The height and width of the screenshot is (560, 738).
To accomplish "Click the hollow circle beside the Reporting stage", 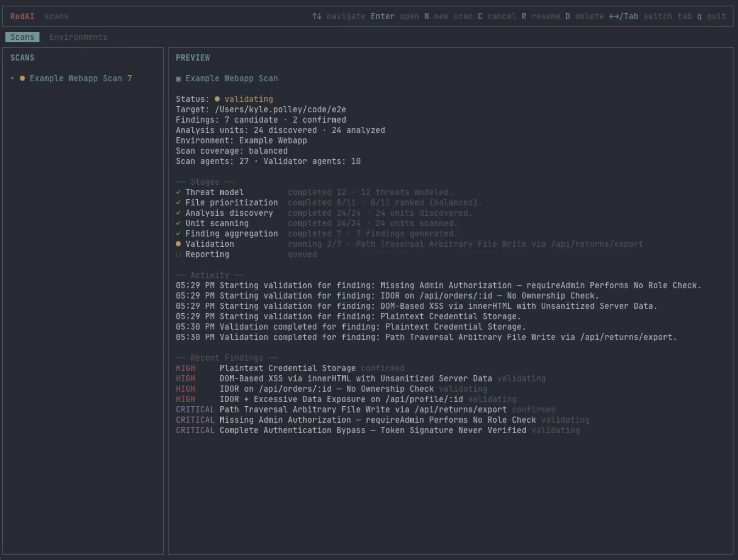I will 178,254.
